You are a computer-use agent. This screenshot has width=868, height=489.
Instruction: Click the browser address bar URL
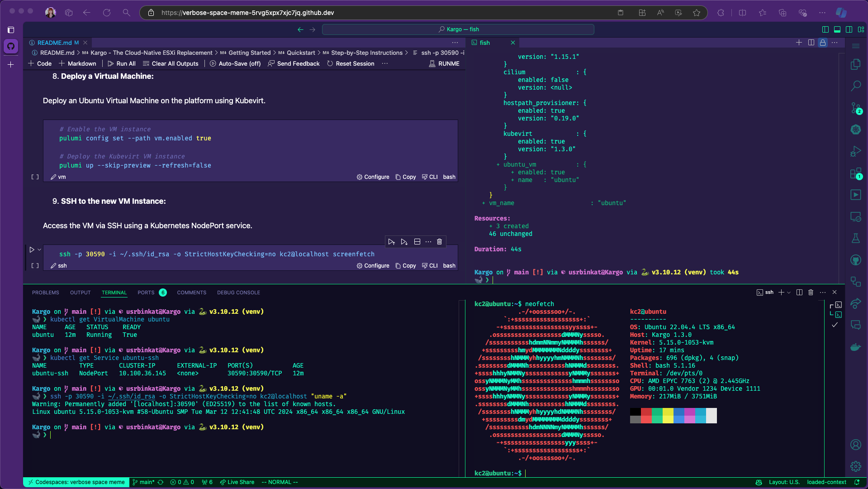pyautogui.click(x=247, y=13)
